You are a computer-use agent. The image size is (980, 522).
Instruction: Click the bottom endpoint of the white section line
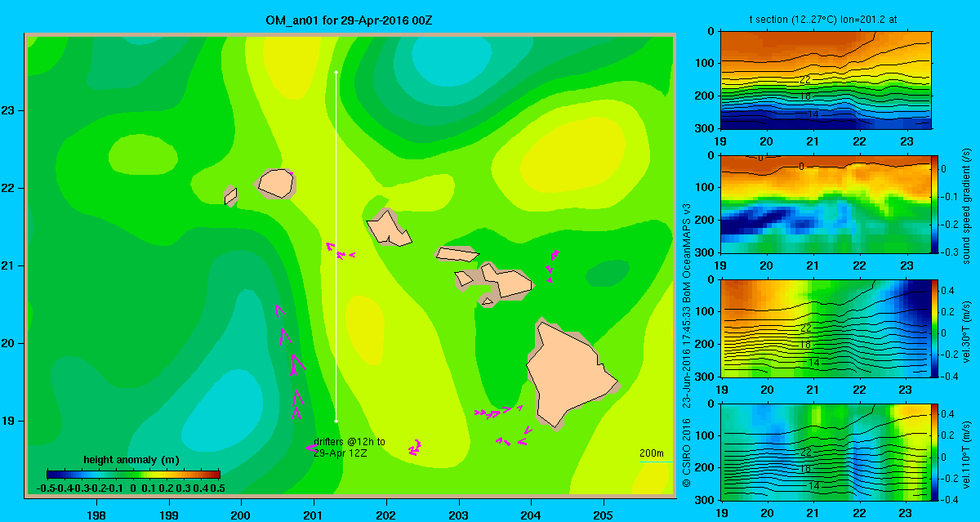[x=336, y=421]
